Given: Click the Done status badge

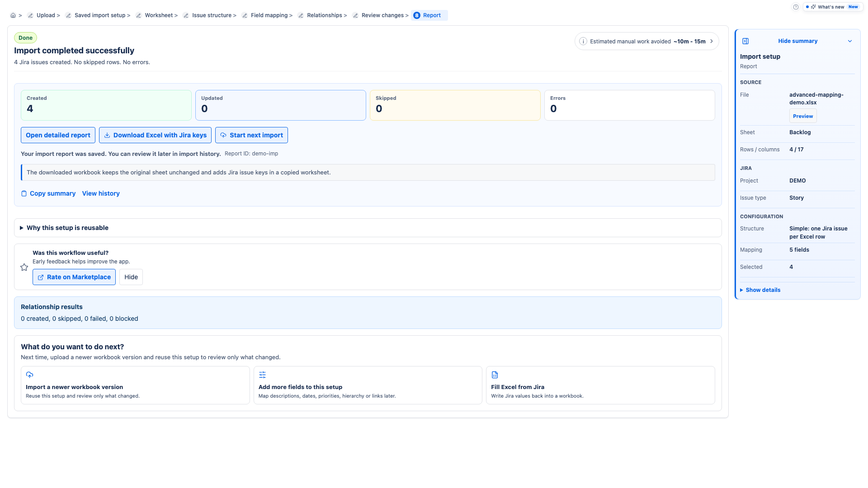Looking at the screenshot, I should (x=25, y=38).
